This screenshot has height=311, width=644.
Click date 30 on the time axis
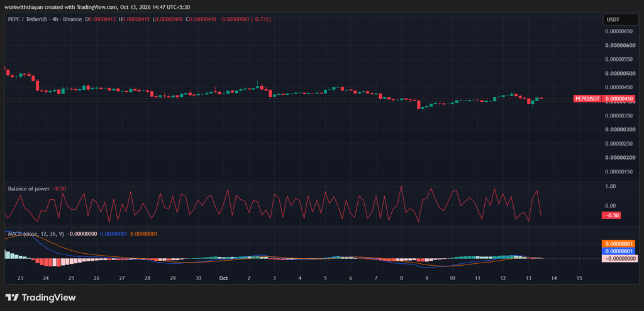pos(198,278)
